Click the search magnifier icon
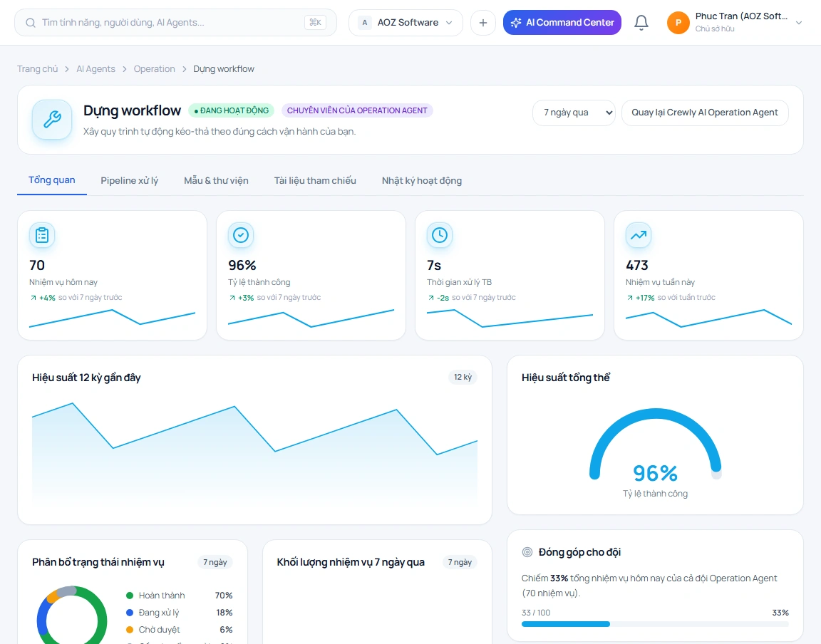The image size is (821, 644). point(31,23)
